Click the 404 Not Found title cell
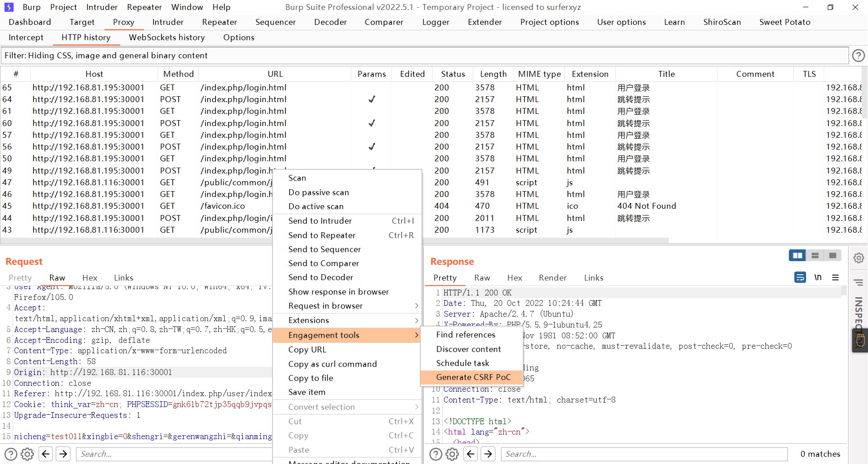868x464 pixels. pyautogui.click(x=646, y=206)
